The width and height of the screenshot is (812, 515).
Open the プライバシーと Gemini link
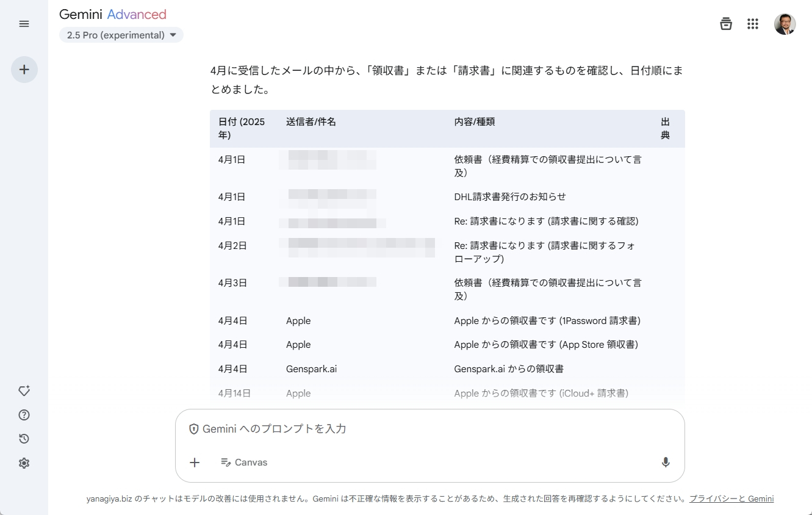click(x=731, y=499)
